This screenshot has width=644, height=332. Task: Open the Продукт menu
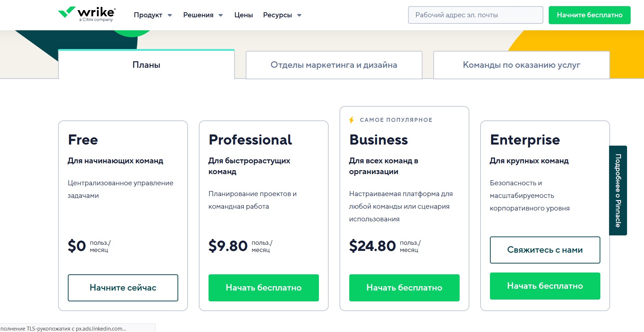click(148, 15)
